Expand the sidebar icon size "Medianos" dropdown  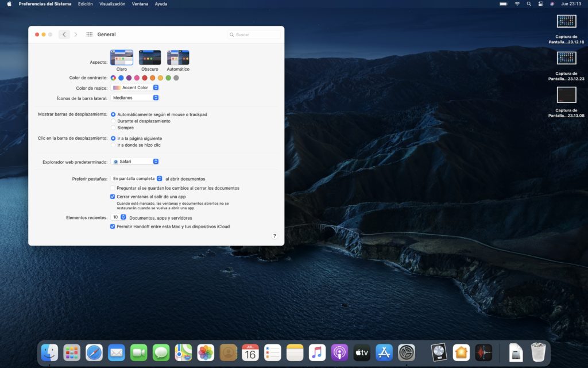click(x=136, y=98)
